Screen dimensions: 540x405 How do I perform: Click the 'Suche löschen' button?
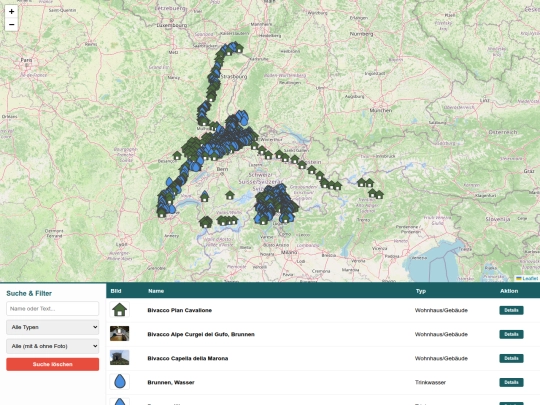[53, 364]
